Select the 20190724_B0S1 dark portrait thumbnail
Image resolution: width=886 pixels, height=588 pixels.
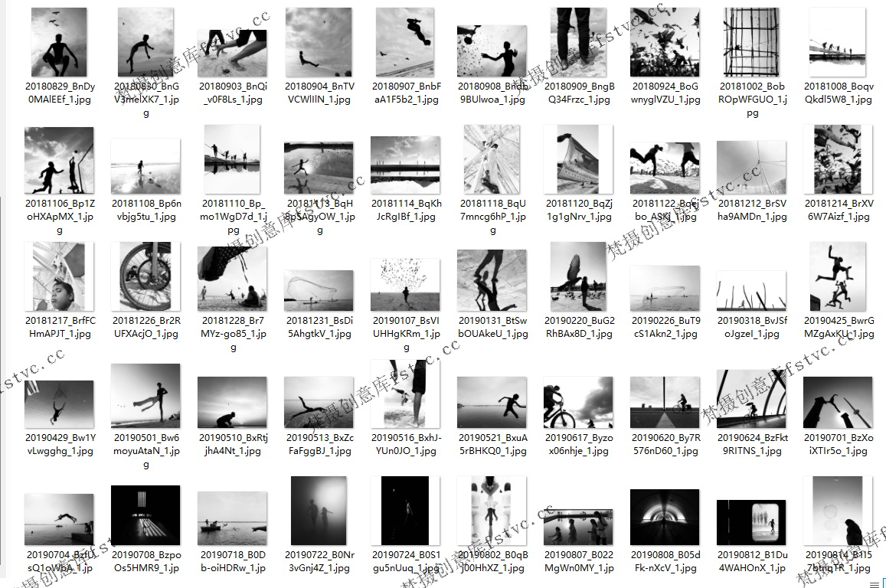405,511
